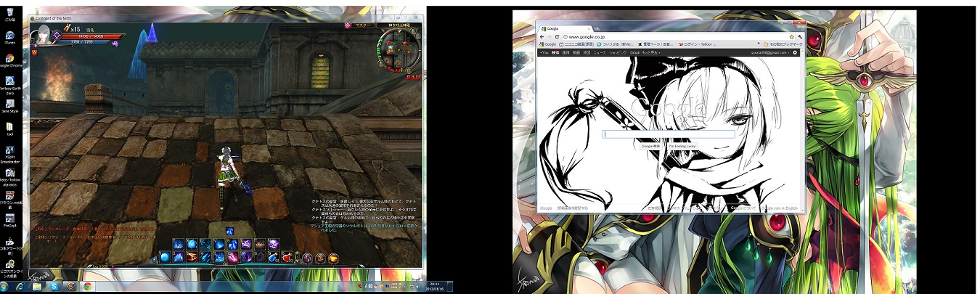
Task: Select the first skill in the upper hotbar row
Action: coord(179,244)
